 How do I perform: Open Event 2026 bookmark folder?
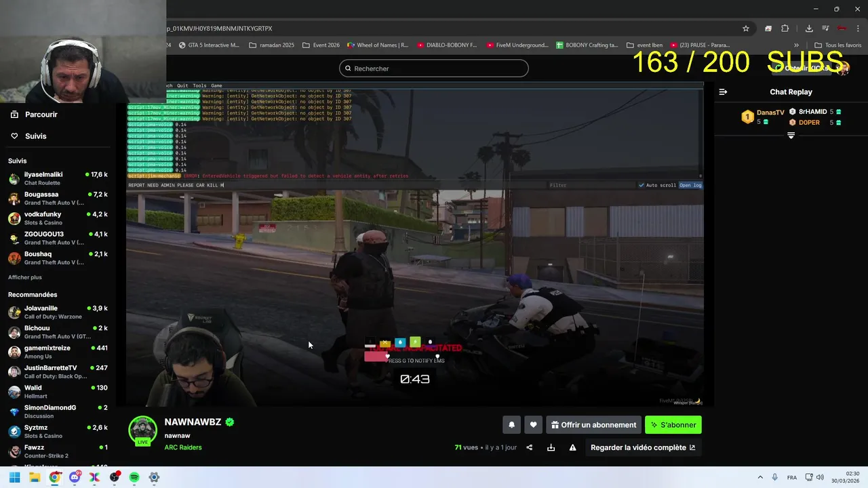coord(321,45)
